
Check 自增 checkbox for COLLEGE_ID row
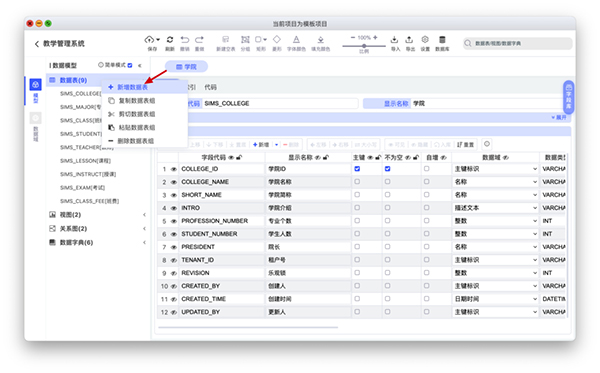[x=427, y=169]
